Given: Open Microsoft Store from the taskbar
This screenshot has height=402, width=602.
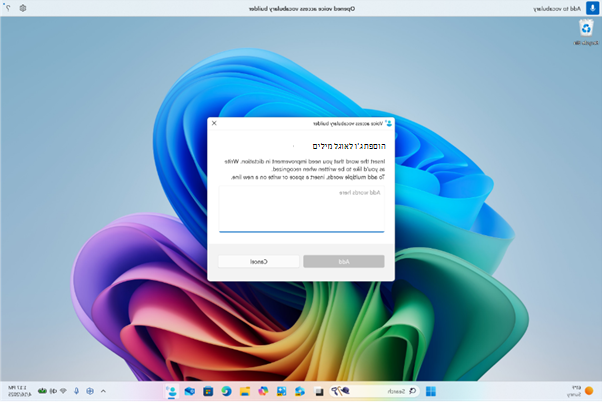Looking at the screenshot, I should pos(208,391).
